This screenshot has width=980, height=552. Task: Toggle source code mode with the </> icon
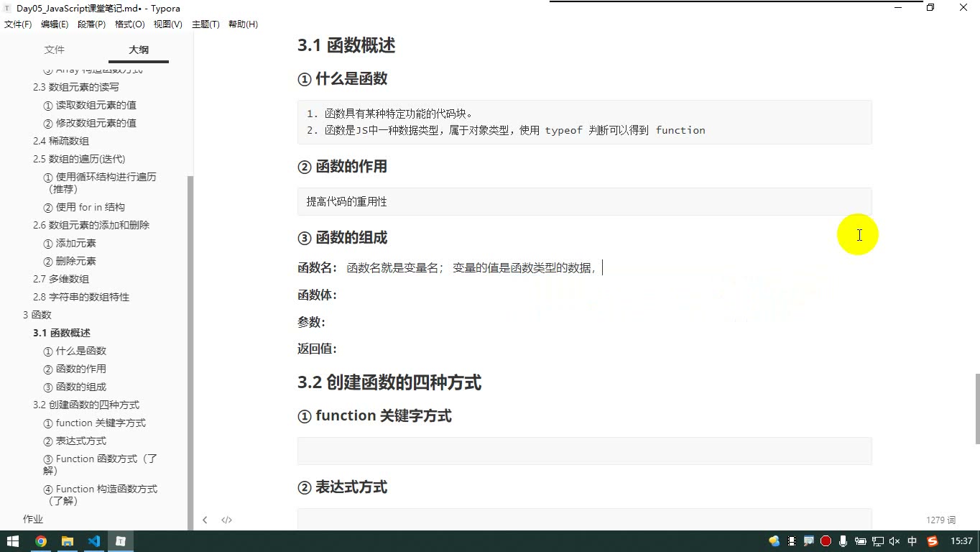(226, 520)
